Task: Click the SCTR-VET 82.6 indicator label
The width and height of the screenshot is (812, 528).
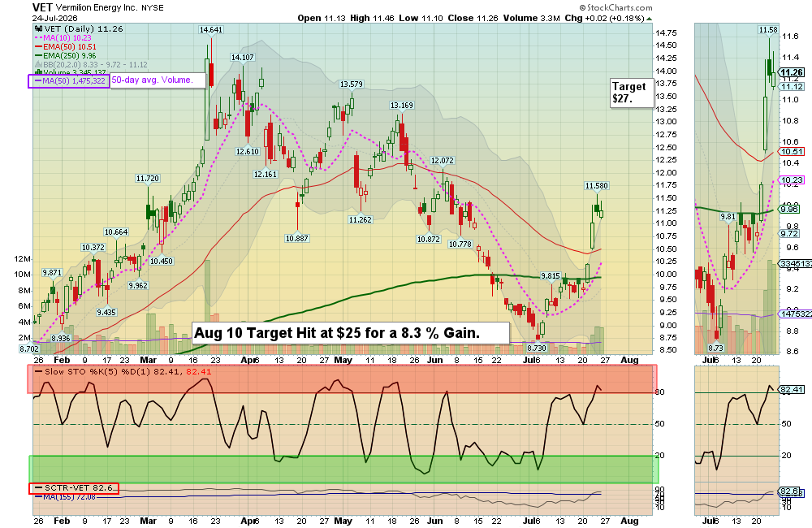Action: [74, 488]
